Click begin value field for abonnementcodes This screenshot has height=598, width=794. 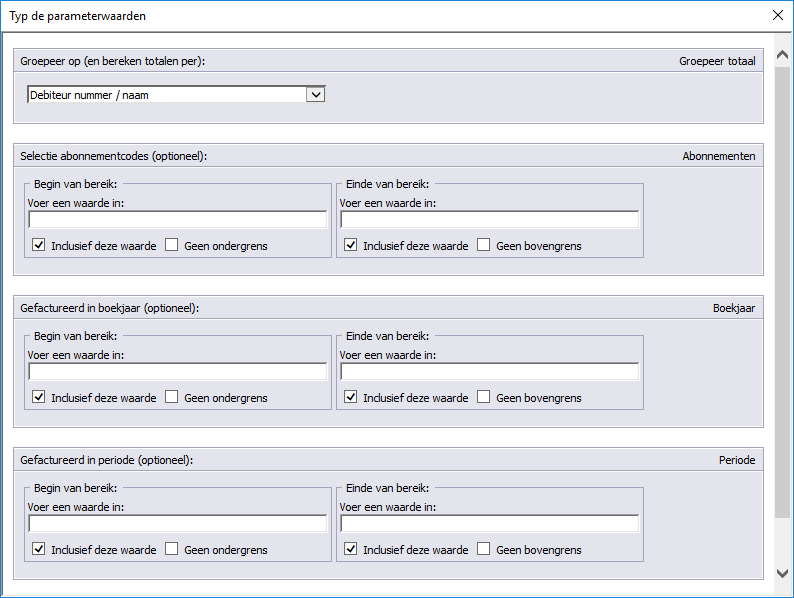click(x=178, y=220)
